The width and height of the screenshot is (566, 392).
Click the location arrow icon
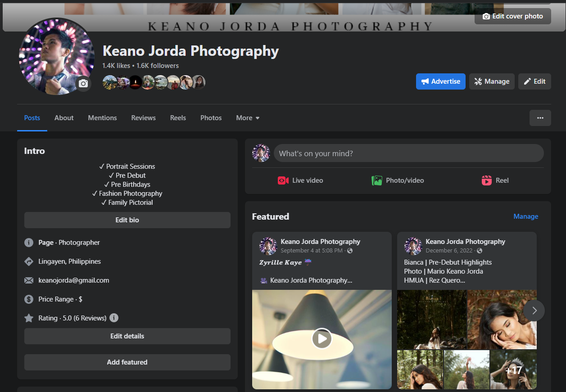pos(29,261)
